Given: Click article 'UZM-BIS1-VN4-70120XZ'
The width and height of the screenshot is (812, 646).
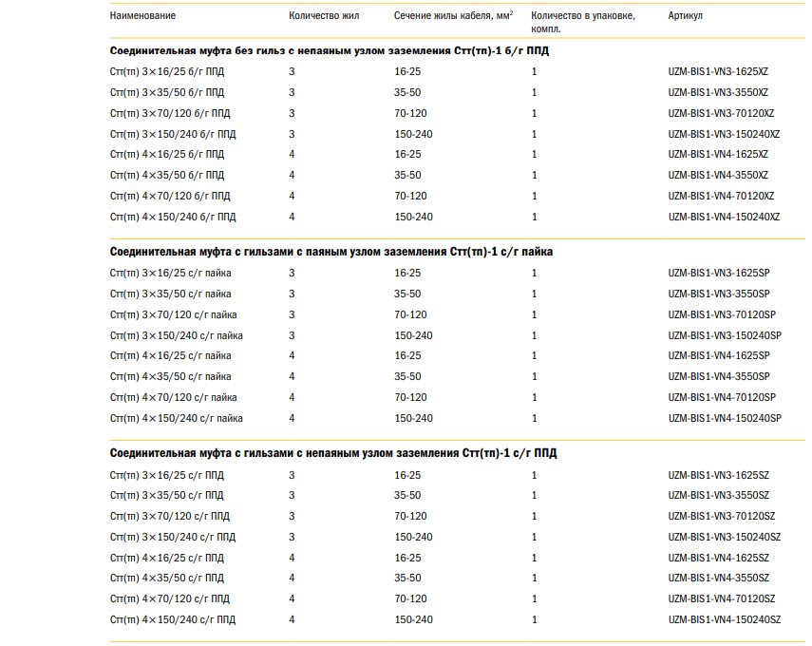Looking at the screenshot, I should (x=722, y=197).
